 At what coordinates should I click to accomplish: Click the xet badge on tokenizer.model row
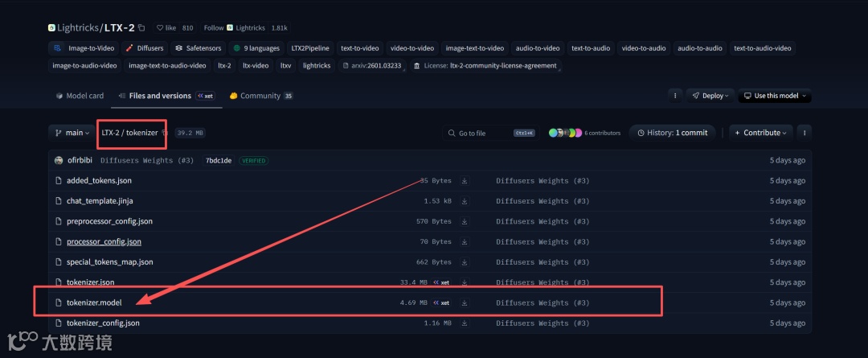pos(442,302)
